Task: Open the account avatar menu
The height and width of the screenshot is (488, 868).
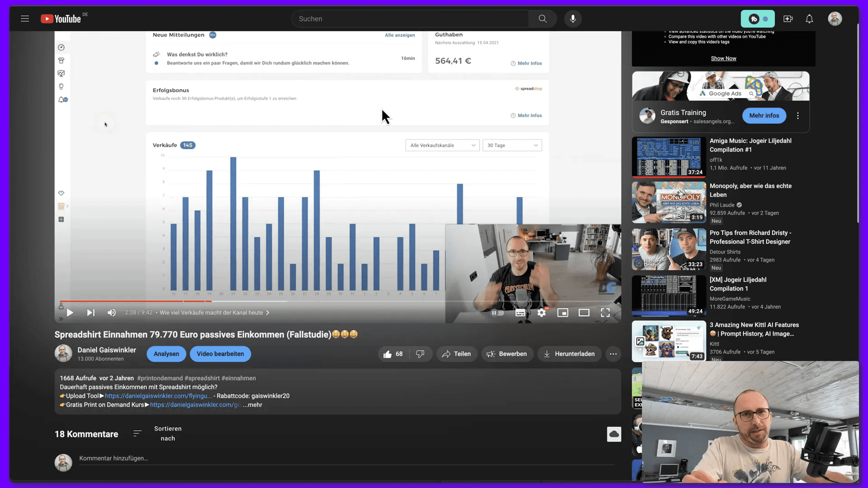Action: click(x=835, y=19)
